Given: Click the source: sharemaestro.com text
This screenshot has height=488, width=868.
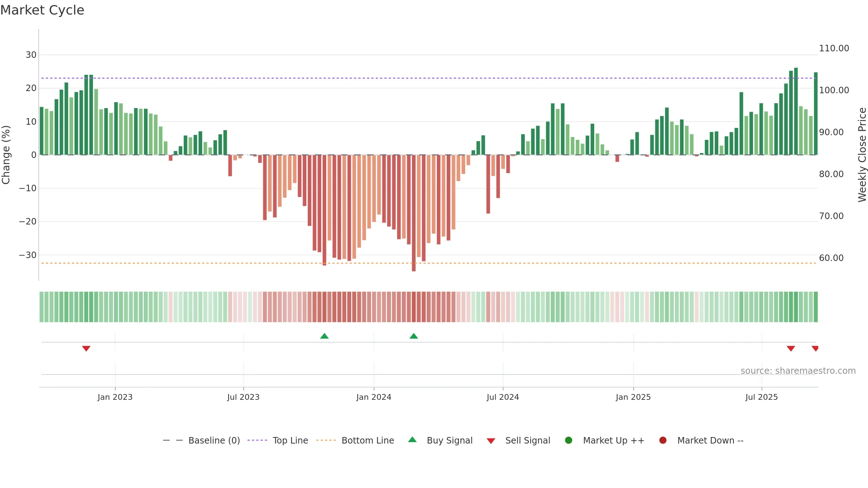Looking at the screenshot, I should point(798,371).
